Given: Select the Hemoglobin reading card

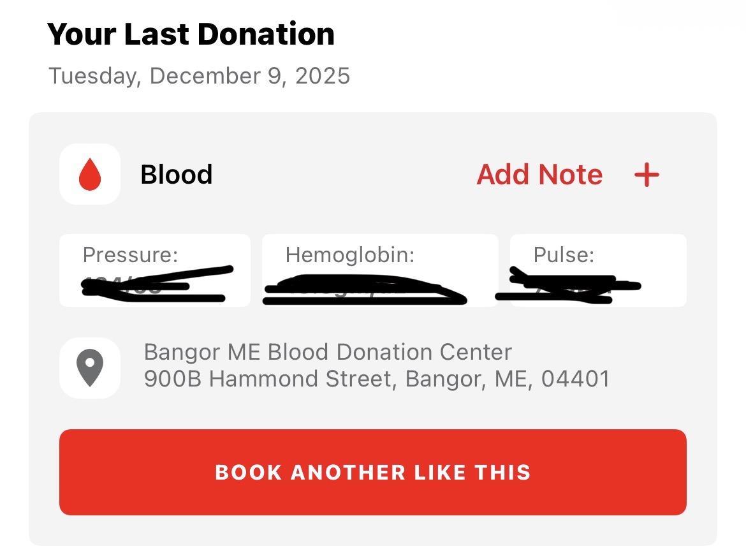Looking at the screenshot, I should [380, 270].
